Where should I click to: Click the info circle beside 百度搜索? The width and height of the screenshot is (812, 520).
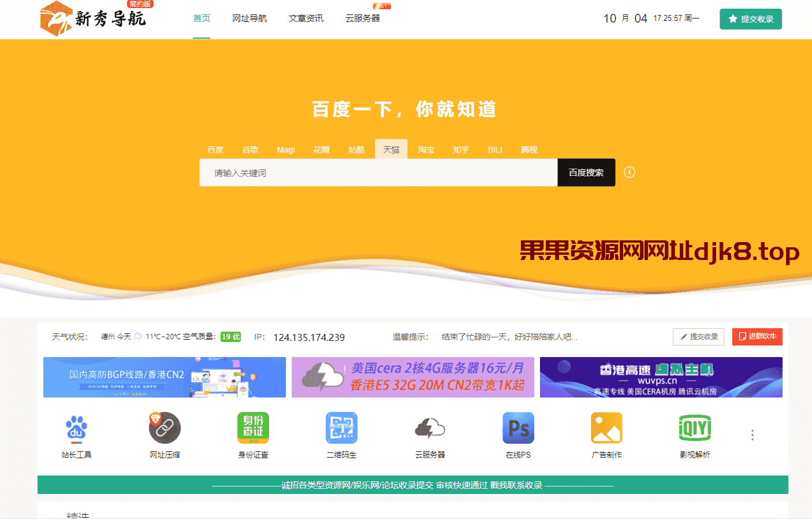point(630,172)
